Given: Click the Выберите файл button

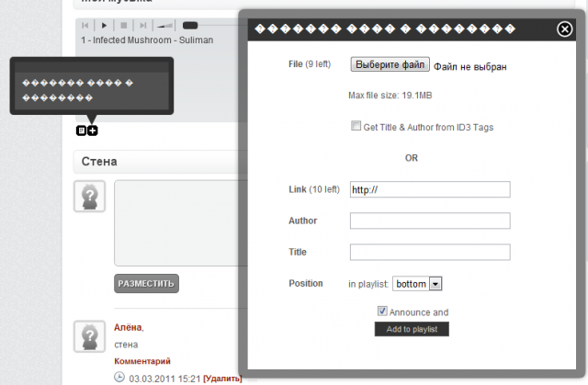Looking at the screenshot, I should [x=390, y=64].
